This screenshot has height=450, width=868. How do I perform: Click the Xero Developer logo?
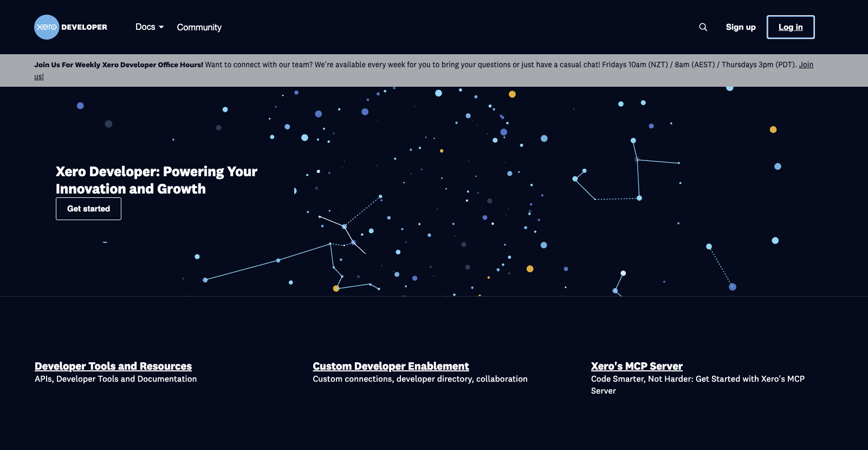pos(70,27)
